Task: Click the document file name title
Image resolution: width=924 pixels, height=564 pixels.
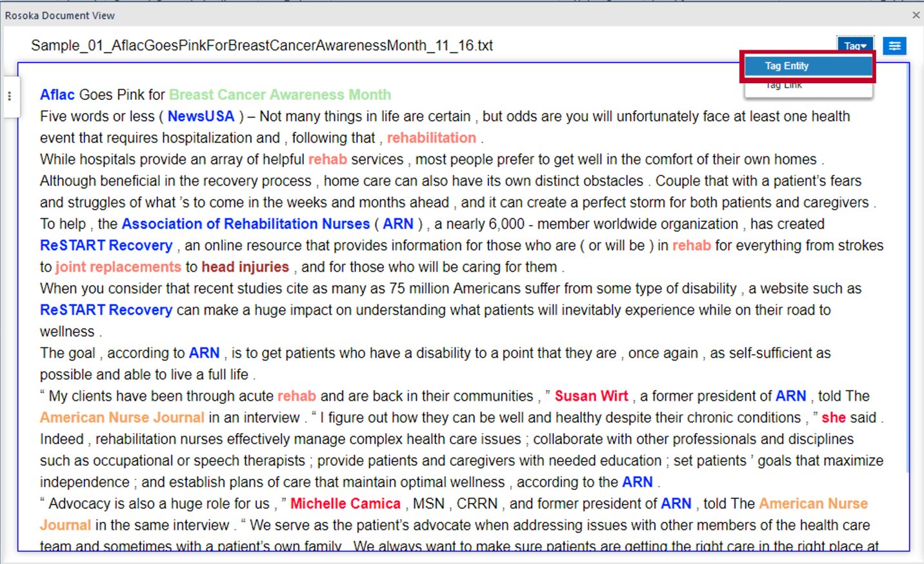Action: click(261, 45)
